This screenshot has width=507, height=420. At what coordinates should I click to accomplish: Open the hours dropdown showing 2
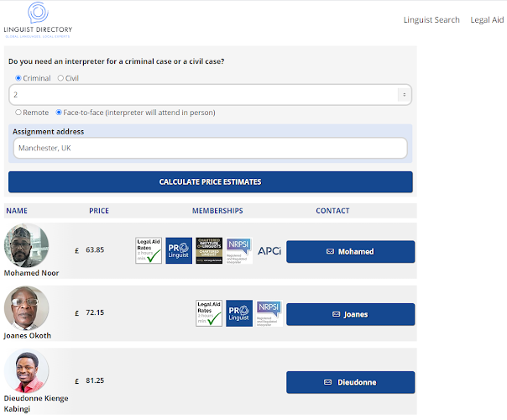[x=210, y=95]
